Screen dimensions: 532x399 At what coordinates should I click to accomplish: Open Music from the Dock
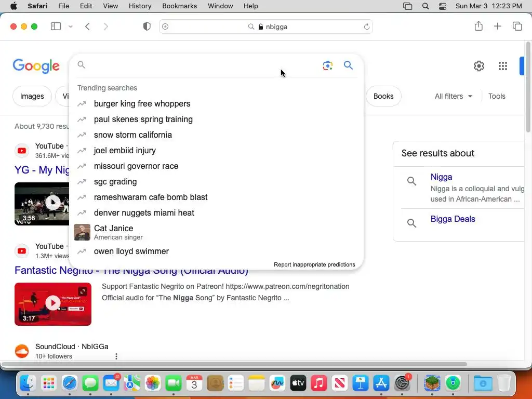click(319, 383)
